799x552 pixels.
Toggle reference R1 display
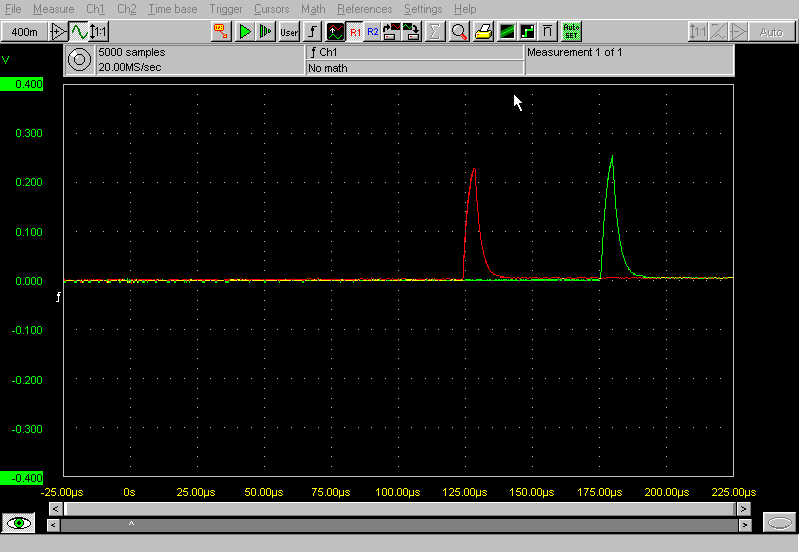[355, 32]
